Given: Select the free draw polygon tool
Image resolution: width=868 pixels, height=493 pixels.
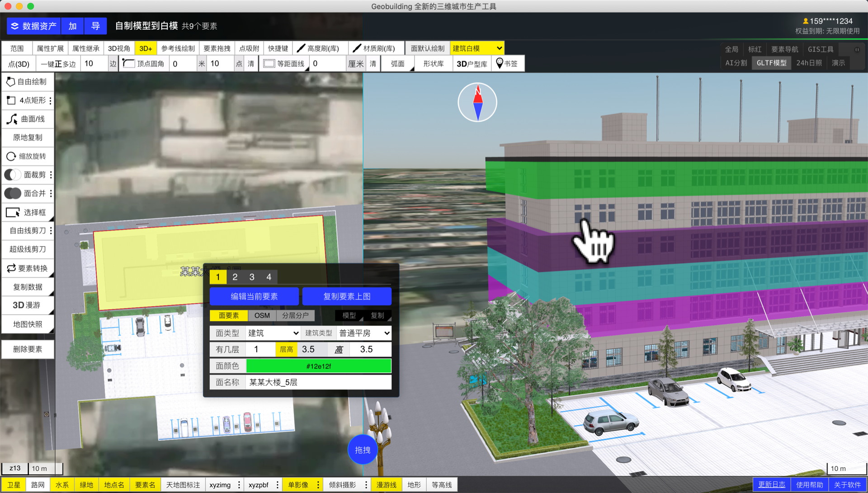Looking at the screenshot, I should [27, 82].
